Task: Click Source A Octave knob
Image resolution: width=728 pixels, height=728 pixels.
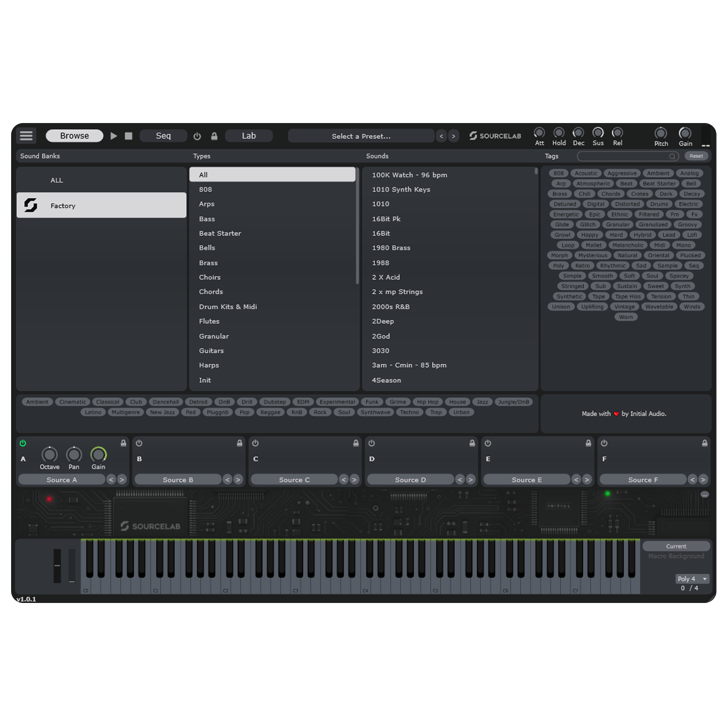Action: tap(50, 455)
